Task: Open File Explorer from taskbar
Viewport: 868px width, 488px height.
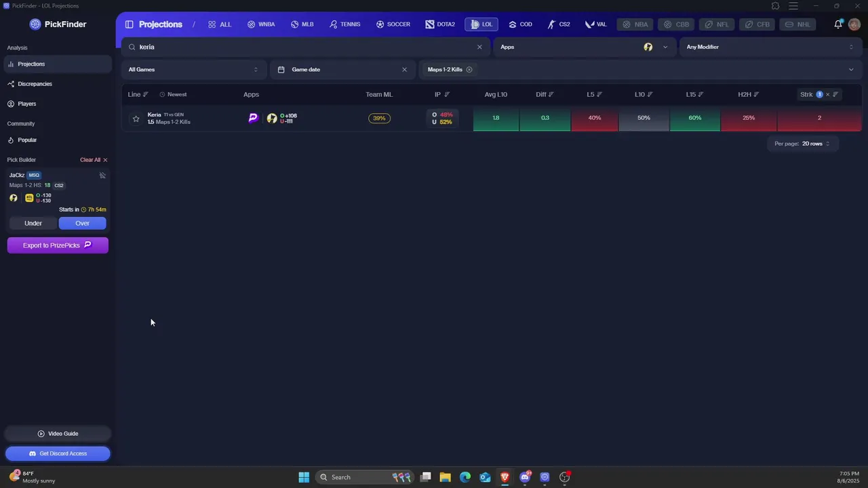Action: pos(446,477)
